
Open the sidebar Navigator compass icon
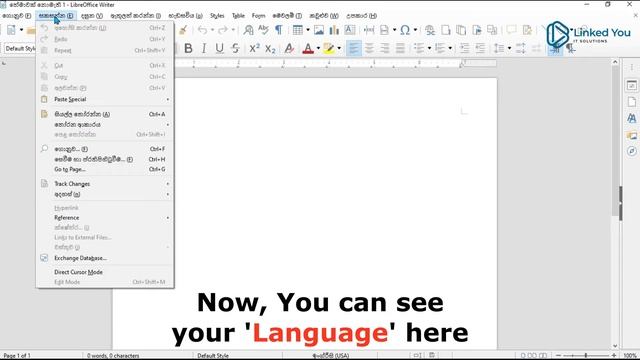tap(631, 151)
